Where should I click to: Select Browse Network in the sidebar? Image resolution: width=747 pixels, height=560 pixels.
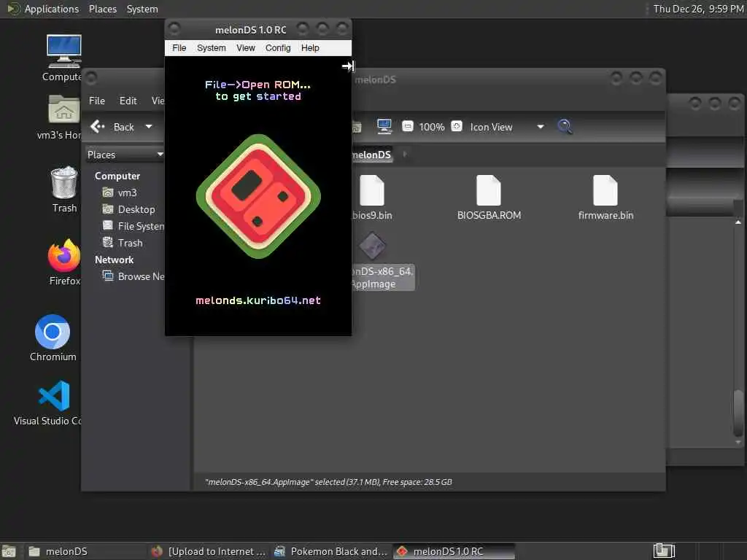point(141,276)
